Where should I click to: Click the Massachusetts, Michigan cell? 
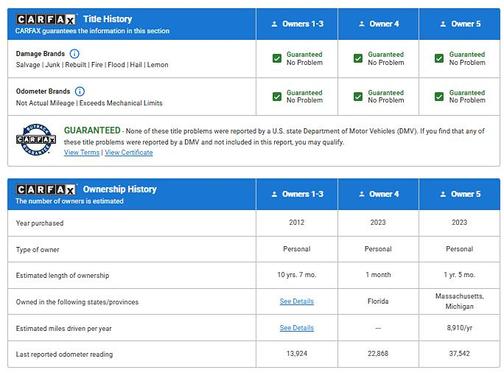[459, 301]
